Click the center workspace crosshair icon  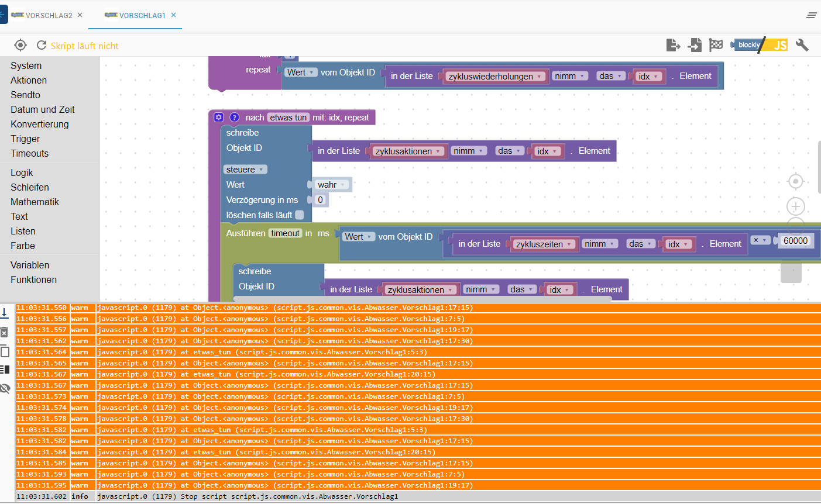pos(795,181)
